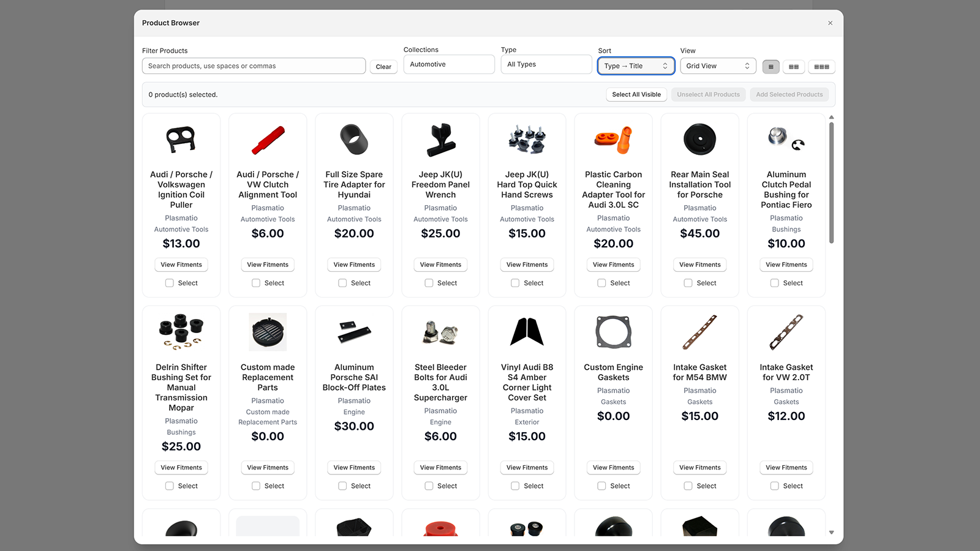
Task: Tick Select for Full Size Spare Tire Adapter
Action: pyautogui.click(x=342, y=283)
